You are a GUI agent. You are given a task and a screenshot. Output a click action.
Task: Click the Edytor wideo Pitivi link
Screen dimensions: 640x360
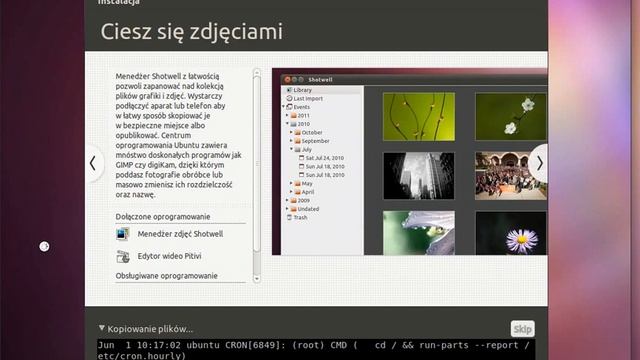169,256
